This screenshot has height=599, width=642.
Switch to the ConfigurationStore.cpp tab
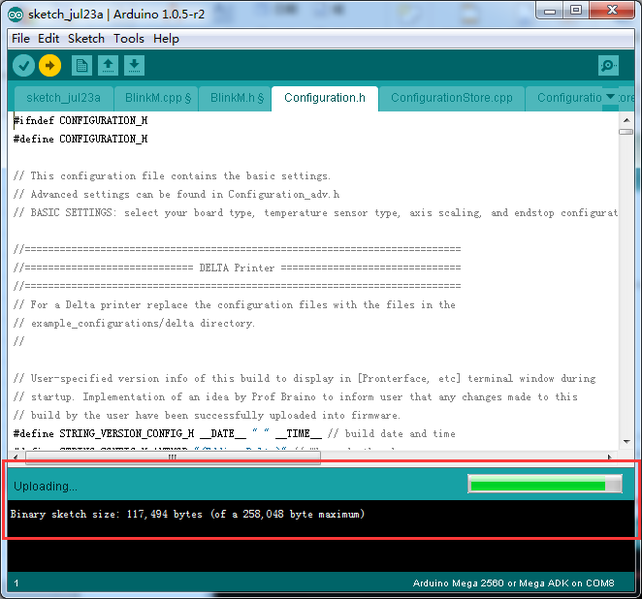(452, 98)
